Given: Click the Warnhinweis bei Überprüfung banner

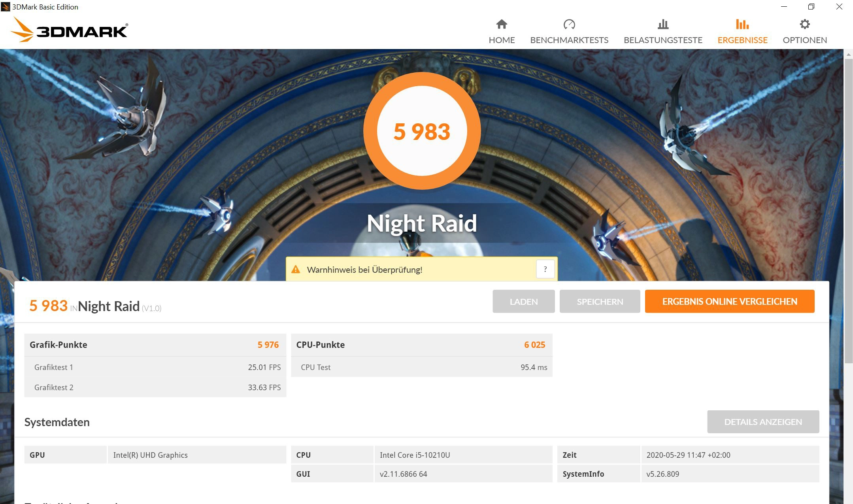Looking at the screenshot, I should tap(422, 269).
